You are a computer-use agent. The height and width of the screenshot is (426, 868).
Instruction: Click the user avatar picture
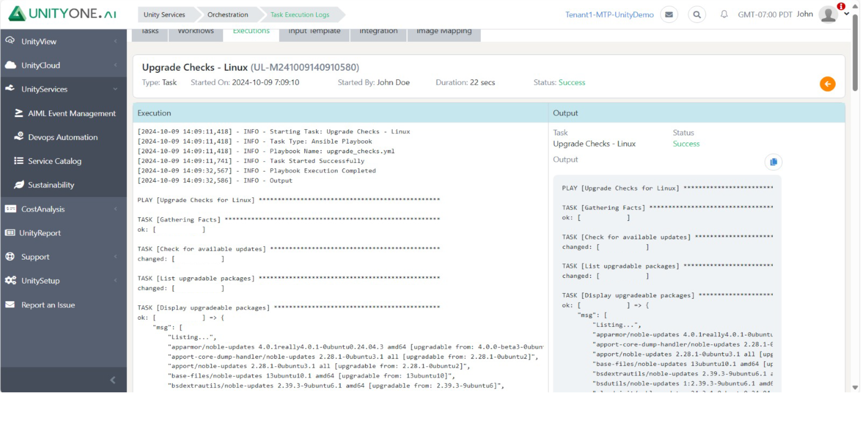(x=828, y=15)
